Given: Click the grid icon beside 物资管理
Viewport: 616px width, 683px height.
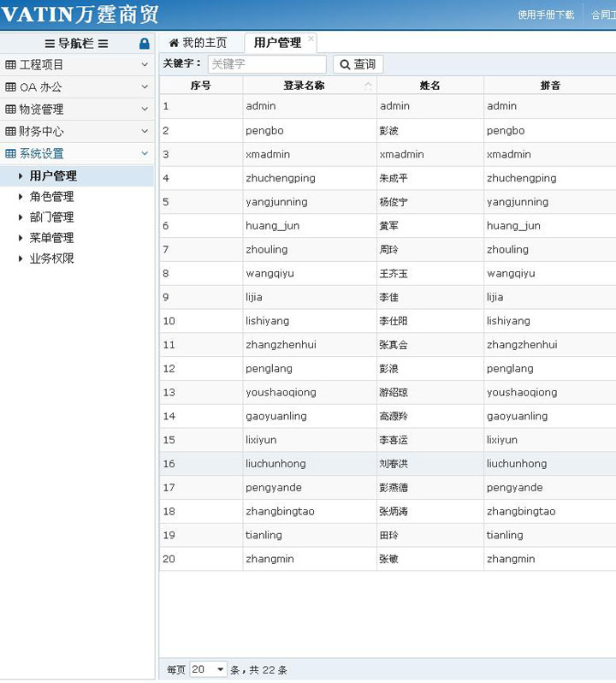Looking at the screenshot, I should tap(10, 110).
